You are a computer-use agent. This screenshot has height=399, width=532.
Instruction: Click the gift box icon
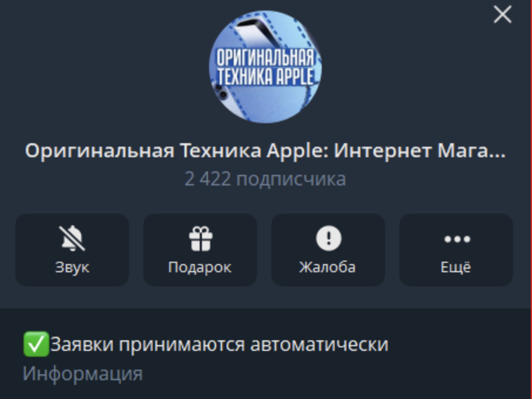200,239
